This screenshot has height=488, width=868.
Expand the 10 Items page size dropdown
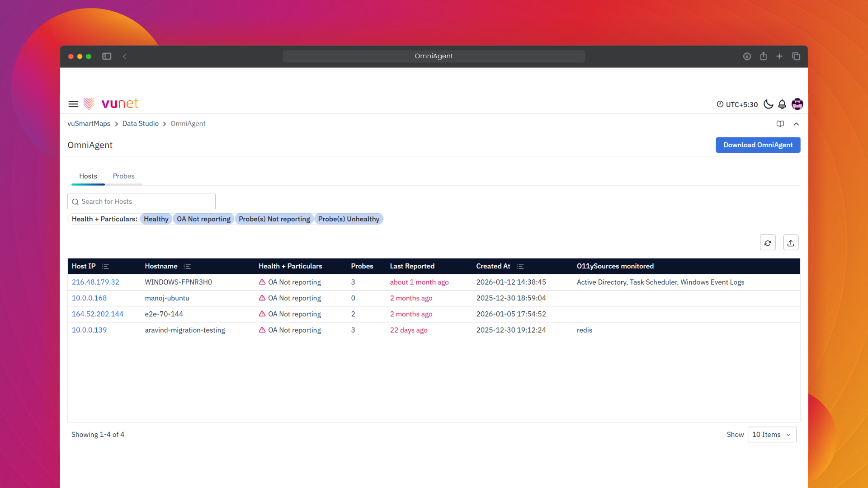point(772,435)
